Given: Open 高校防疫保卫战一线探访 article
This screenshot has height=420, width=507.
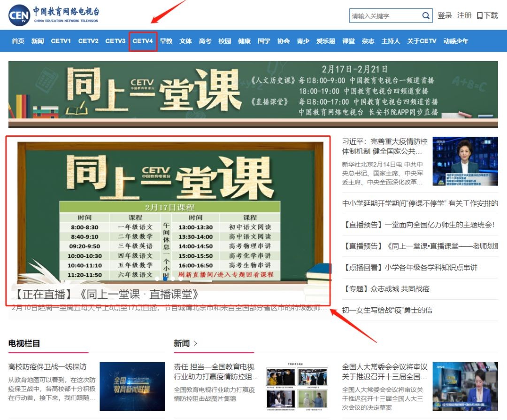Looking at the screenshot, I should coord(47,366).
